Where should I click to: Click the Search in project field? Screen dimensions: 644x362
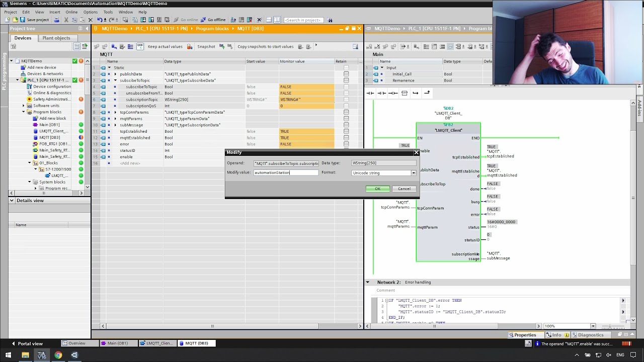pyautogui.click(x=303, y=20)
